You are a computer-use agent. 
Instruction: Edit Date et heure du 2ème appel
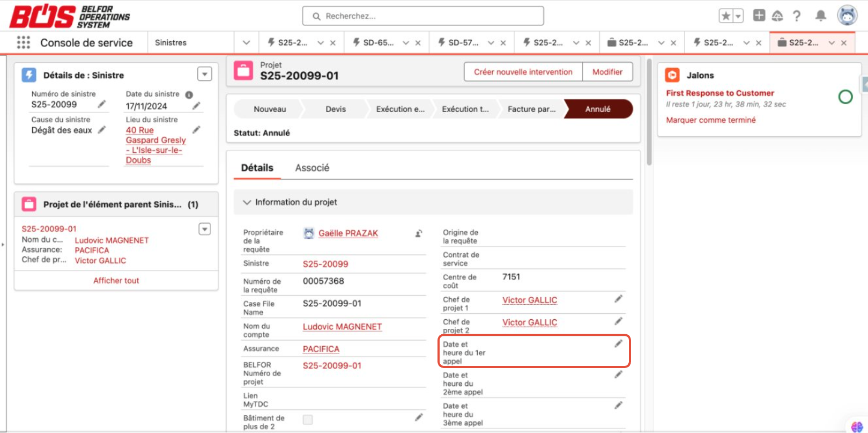point(619,375)
